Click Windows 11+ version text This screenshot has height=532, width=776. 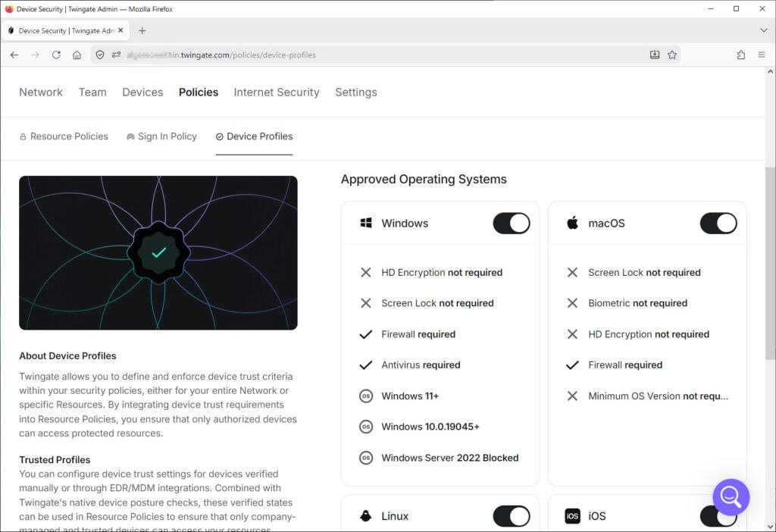tap(410, 396)
